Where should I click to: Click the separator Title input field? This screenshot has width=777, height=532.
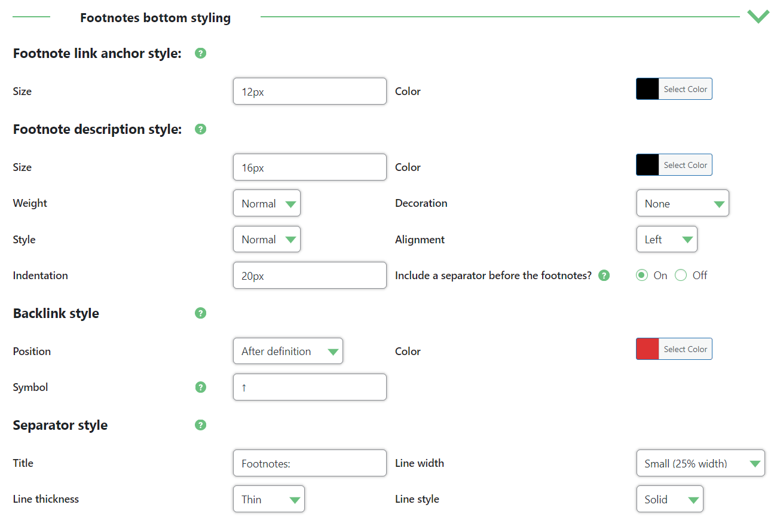tap(309, 463)
